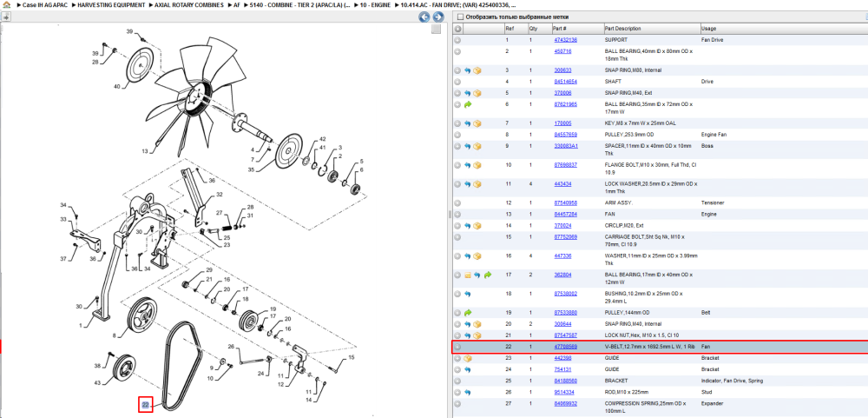Open the AXIAL ROTARY COMBINES breadcrumb
868x418 pixels.
[x=191, y=4]
